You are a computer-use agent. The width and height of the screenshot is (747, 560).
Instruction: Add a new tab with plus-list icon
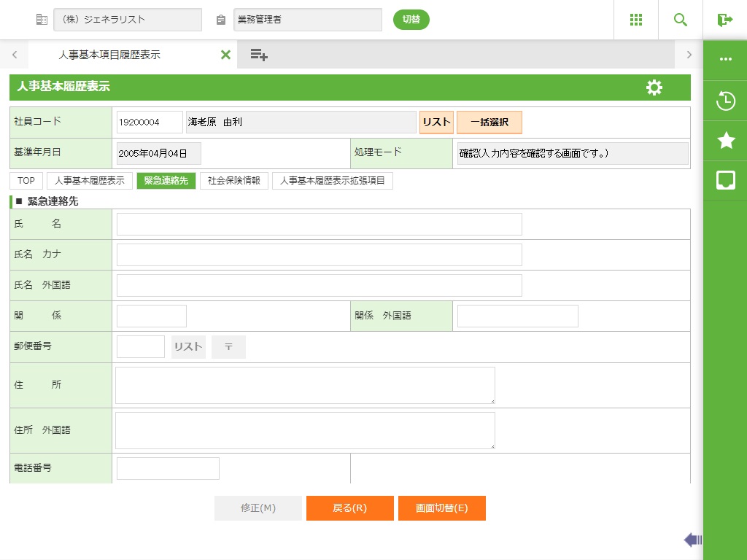tap(259, 55)
